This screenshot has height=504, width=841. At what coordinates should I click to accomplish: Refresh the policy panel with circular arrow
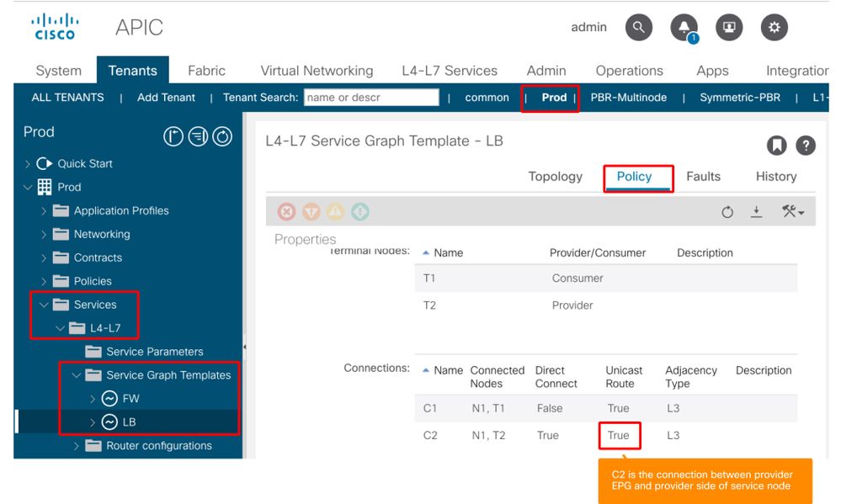(727, 212)
